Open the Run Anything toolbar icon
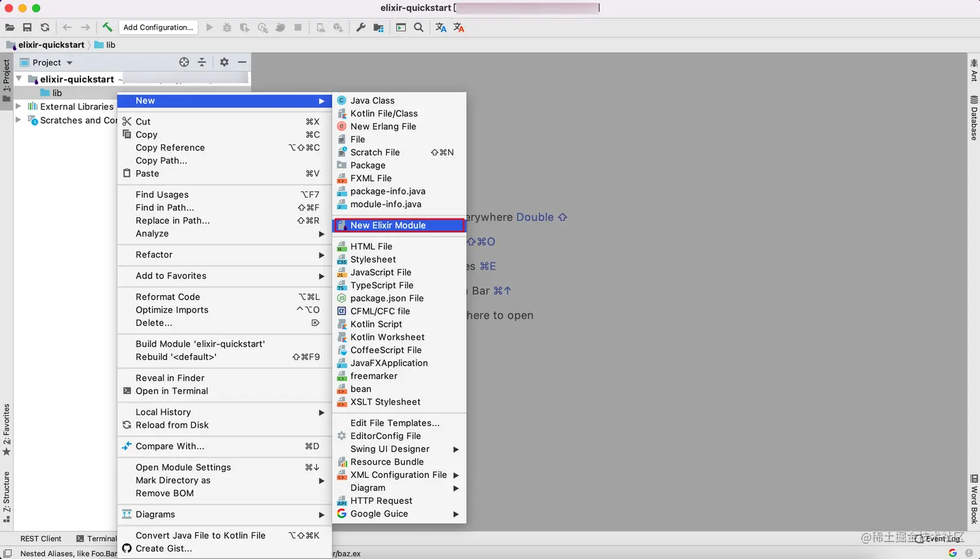 (401, 27)
